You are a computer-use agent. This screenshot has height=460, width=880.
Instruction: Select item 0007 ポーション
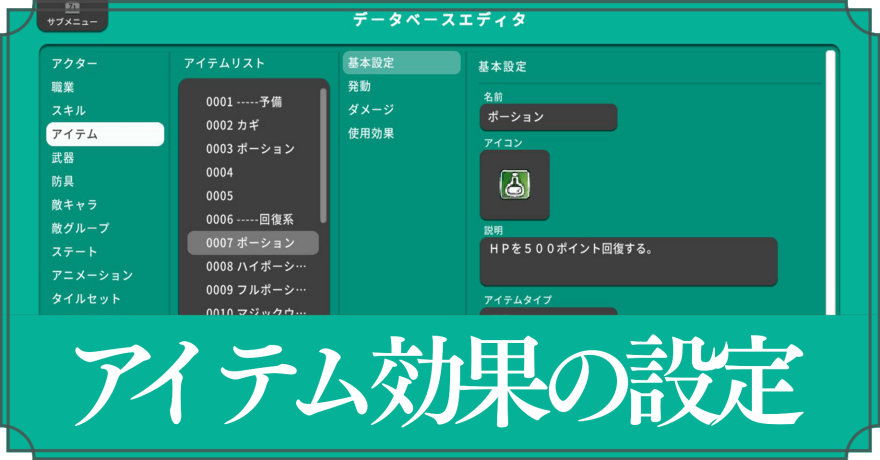253,243
